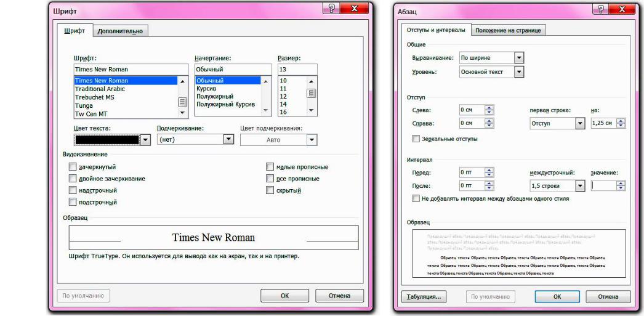644x316 pixels.
Task: Click the значение spacing value field
Action: click(x=603, y=186)
